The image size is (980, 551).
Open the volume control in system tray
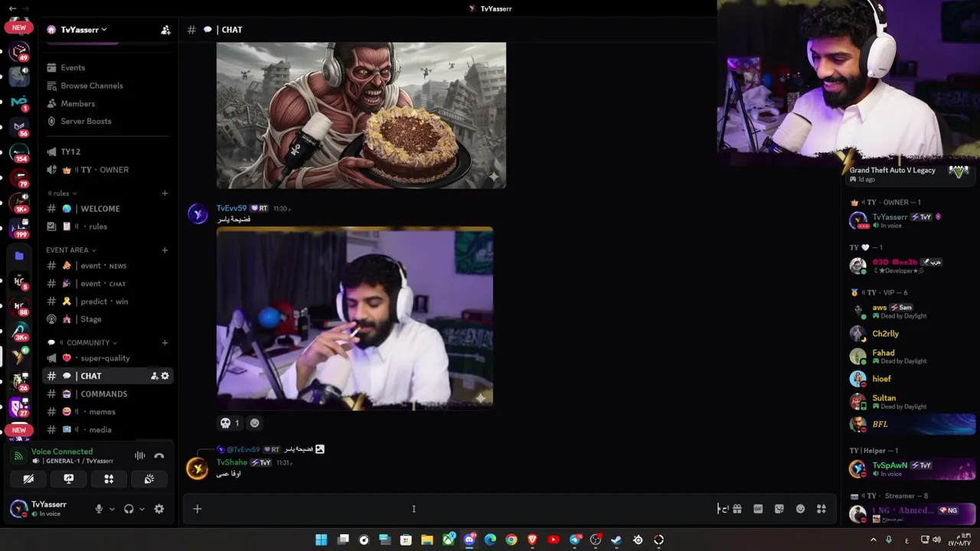coord(937,540)
